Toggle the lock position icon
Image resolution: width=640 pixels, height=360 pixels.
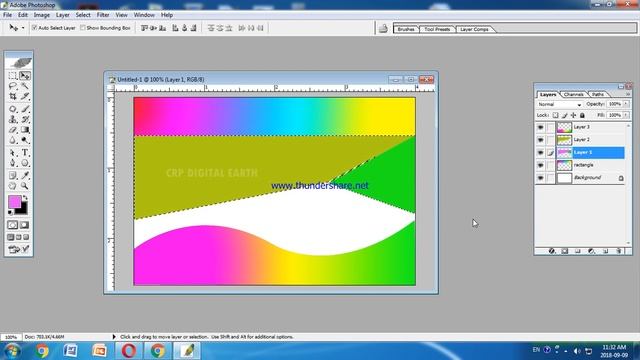click(573, 116)
